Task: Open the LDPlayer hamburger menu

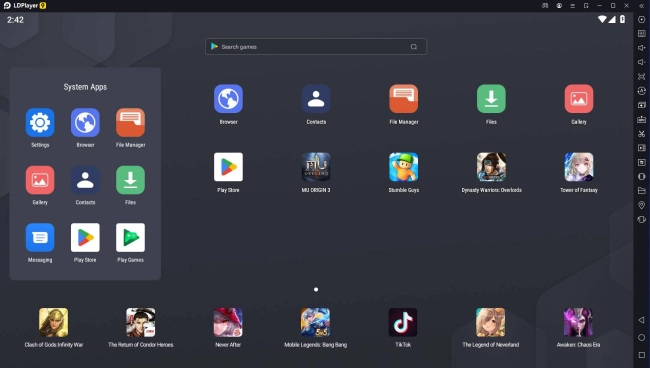Action: click(x=572, y=6)
